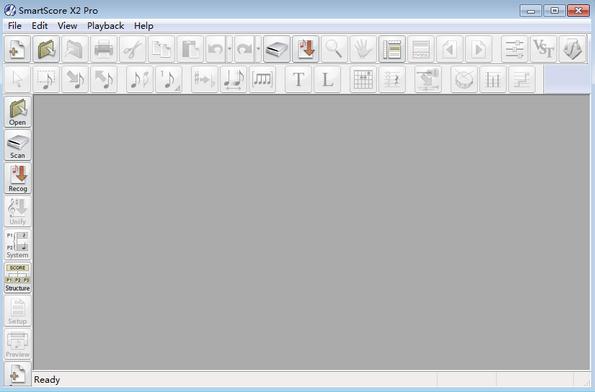595x392 pixels.
Task: Expand the redo history dropdown arrow
Action: tap(258, 49)
